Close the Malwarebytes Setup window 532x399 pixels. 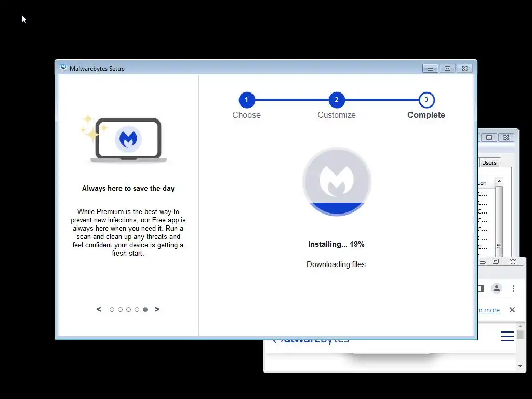coord(465,69)
